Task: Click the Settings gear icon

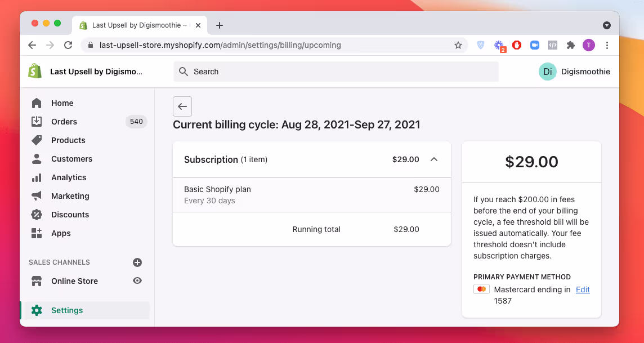Action: (x=37, y=310)
